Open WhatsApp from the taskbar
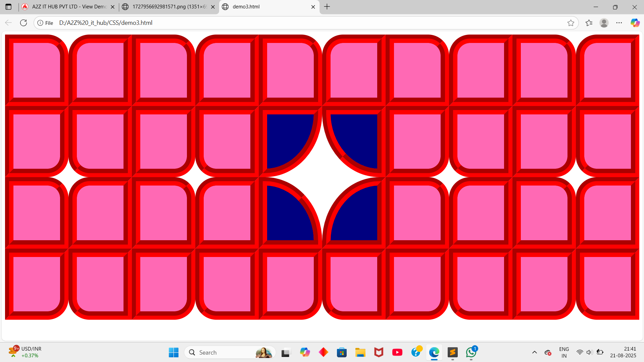 (x=471, y=352)
